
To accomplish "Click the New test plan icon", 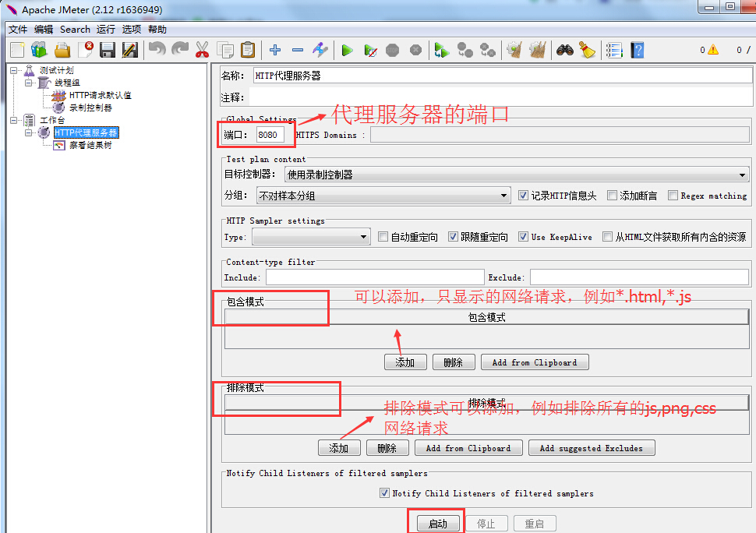I will point(17,50).
